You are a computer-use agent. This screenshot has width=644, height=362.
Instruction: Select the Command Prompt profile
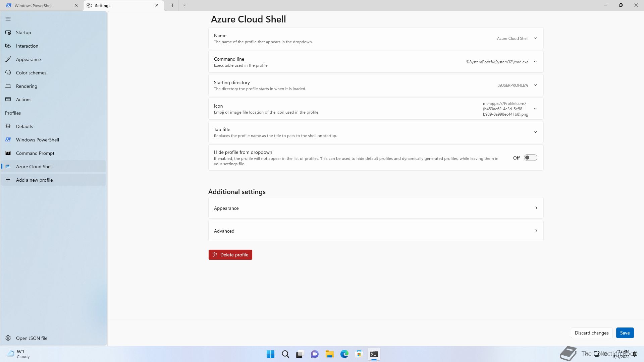point(54,153)
